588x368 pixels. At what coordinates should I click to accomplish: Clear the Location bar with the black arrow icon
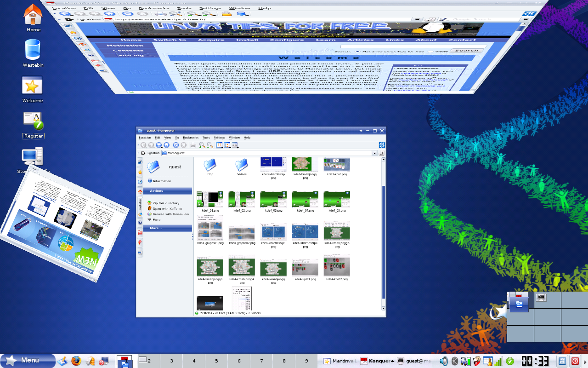coord(143,153)
